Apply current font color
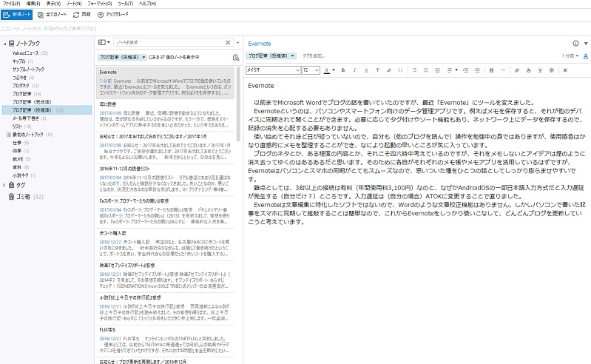Image resolution: width=591 pixels, height=364 pixels. (x=327, y=70)
